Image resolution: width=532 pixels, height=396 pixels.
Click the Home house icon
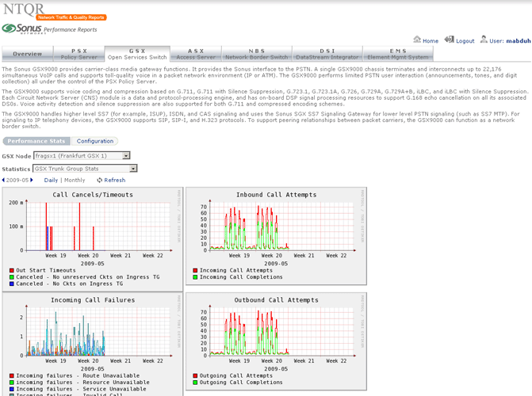[x=417, y=40]
